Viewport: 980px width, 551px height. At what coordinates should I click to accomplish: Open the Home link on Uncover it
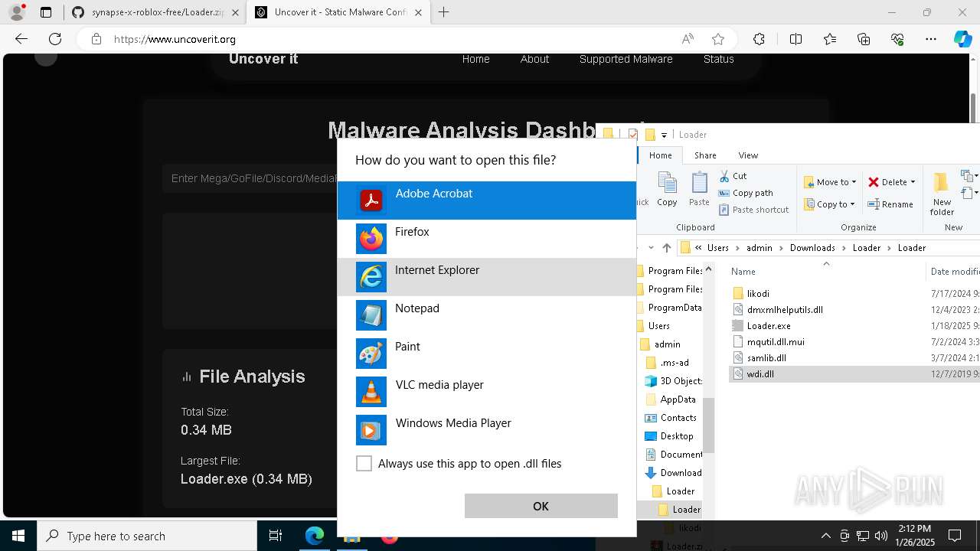tap(475, 59)
